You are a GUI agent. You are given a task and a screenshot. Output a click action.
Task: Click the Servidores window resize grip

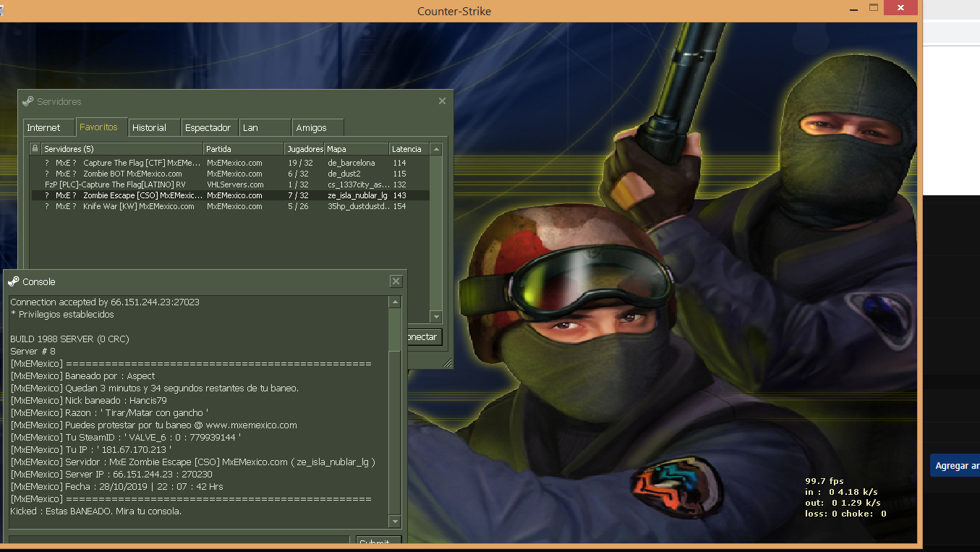click(447, 363)
